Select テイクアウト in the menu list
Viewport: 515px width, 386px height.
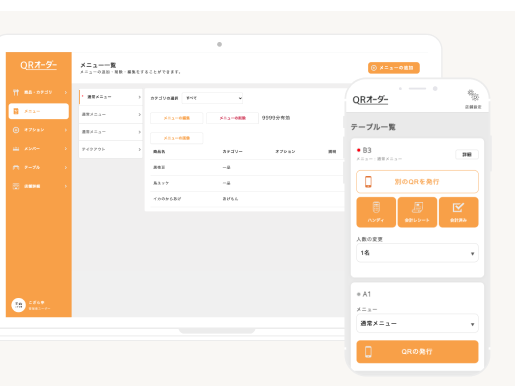coord(111,149)
